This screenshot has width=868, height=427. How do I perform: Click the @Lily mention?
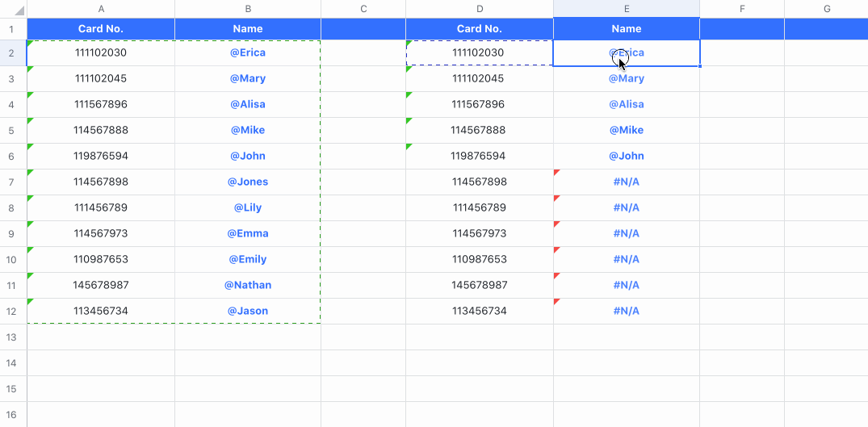point(248,208)
